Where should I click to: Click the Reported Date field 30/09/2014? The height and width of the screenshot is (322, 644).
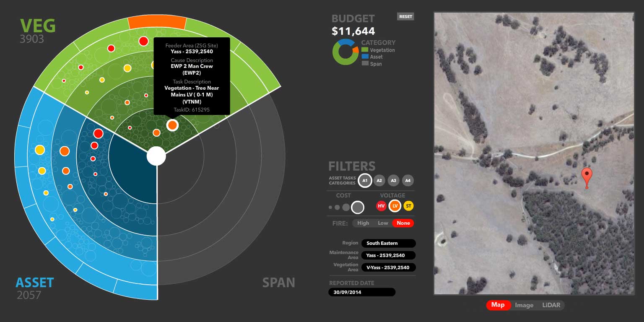(x=362, y=292)
